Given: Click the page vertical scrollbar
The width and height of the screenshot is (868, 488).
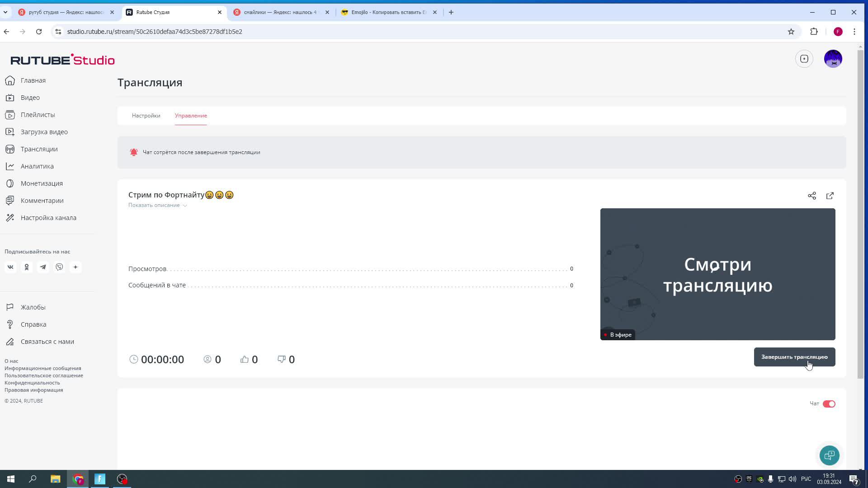Looking at the screenshot, I should pyautogui.click(x=860, y=212).
